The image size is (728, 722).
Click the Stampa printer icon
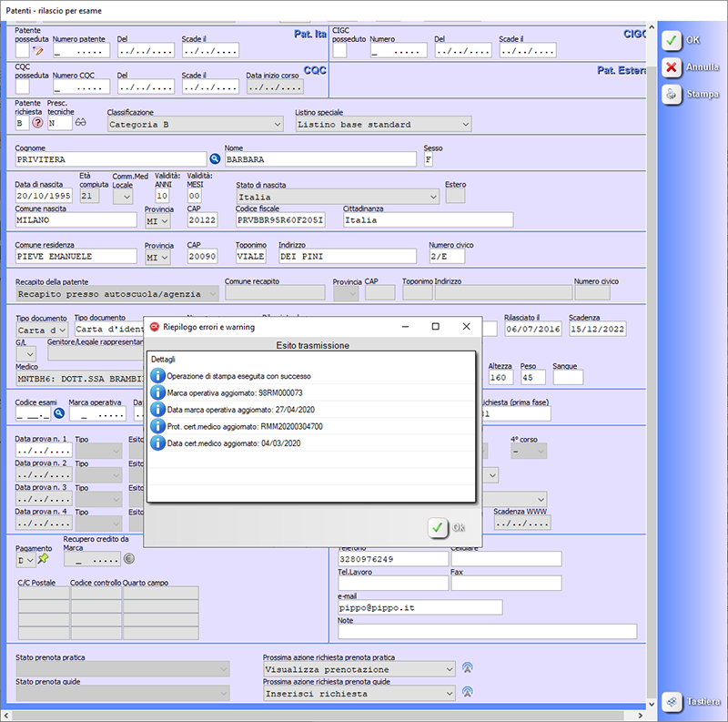pyautogui.click(x=671, y=94)
